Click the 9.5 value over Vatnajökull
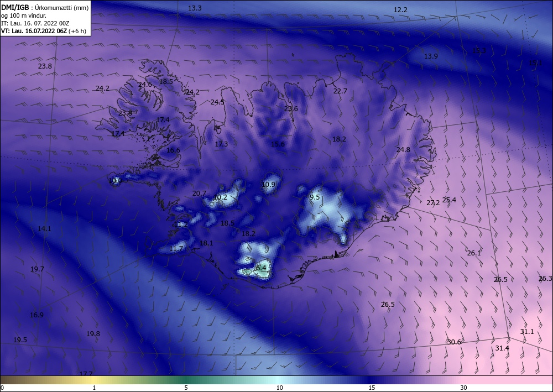The width and height of the screenshot is (553, 392). [315, 197]
